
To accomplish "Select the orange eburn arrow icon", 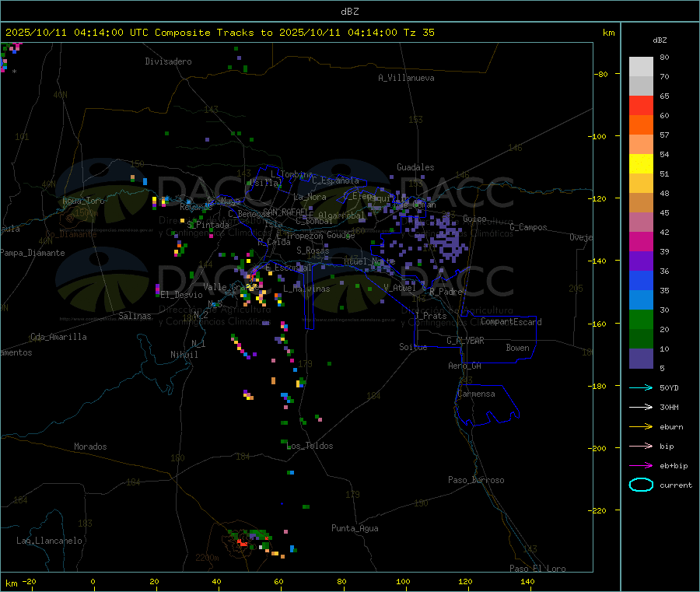I will click(x=640, y=426).
